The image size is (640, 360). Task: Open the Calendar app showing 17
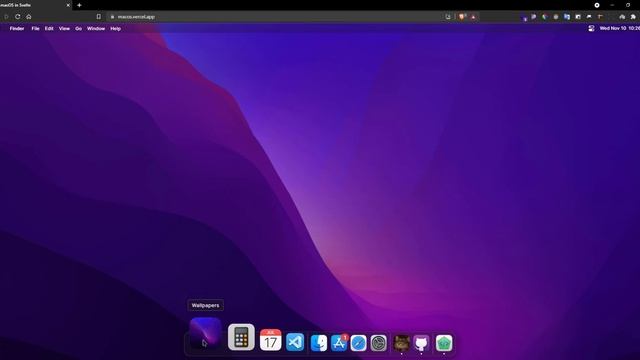click(x=271, y=340)
